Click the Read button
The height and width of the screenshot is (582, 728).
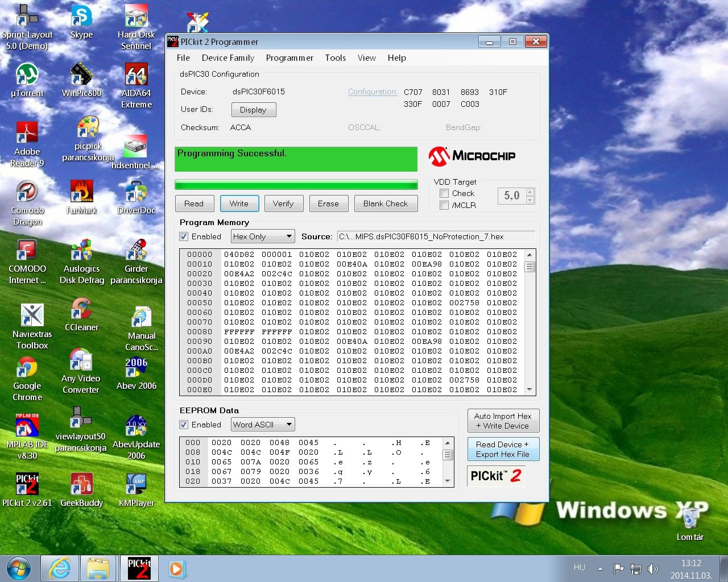pos(194,203)
